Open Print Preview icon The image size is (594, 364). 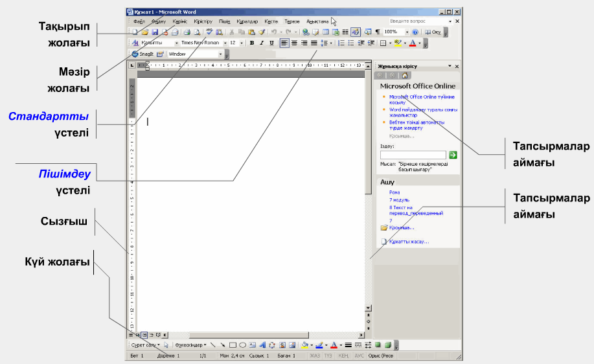click(197, 32)
